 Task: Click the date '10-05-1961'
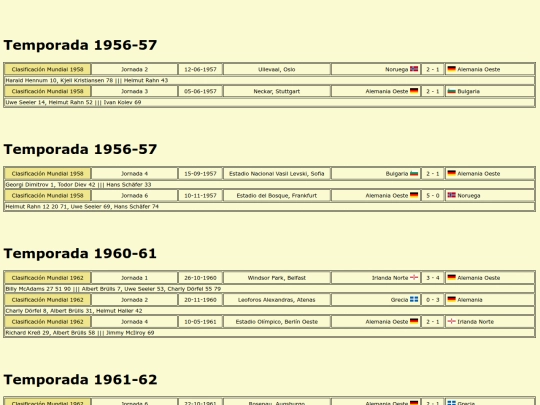(x=200, y=322)
